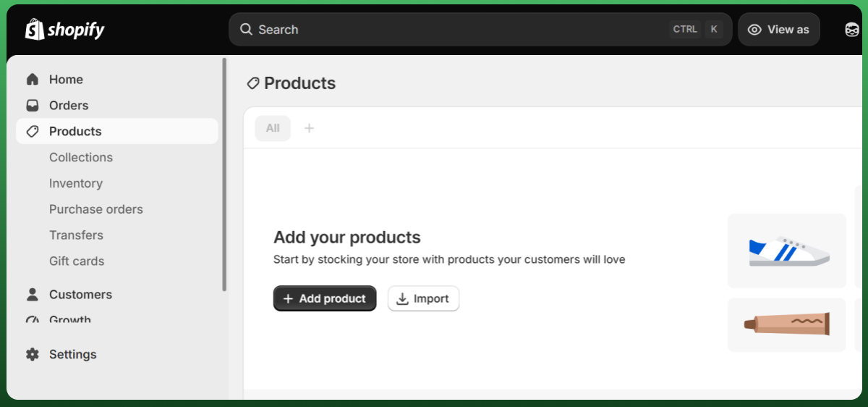The height and width of the screenshot is (407, 868).
Task: Open Gift cards page
Action: tap(77, 261)
